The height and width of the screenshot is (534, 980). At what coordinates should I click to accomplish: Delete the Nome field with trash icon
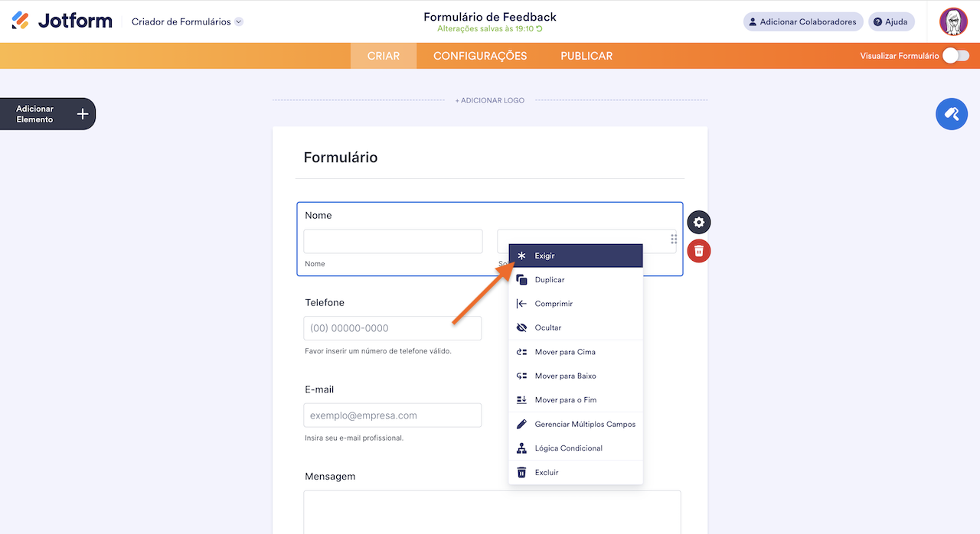coord(698,251)
